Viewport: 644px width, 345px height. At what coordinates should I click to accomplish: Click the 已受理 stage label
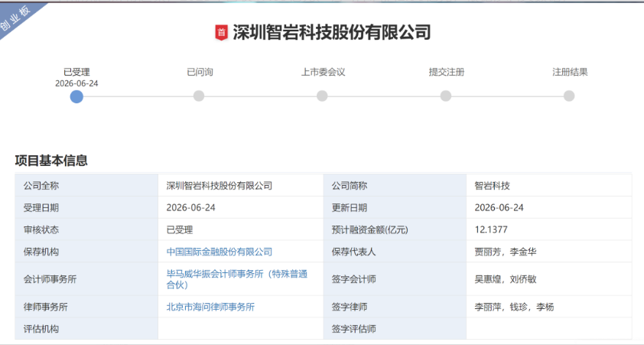(76, 72)
